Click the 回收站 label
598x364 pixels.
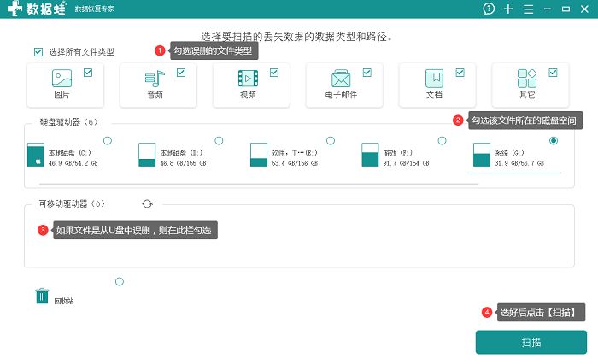tap(64, 301)
